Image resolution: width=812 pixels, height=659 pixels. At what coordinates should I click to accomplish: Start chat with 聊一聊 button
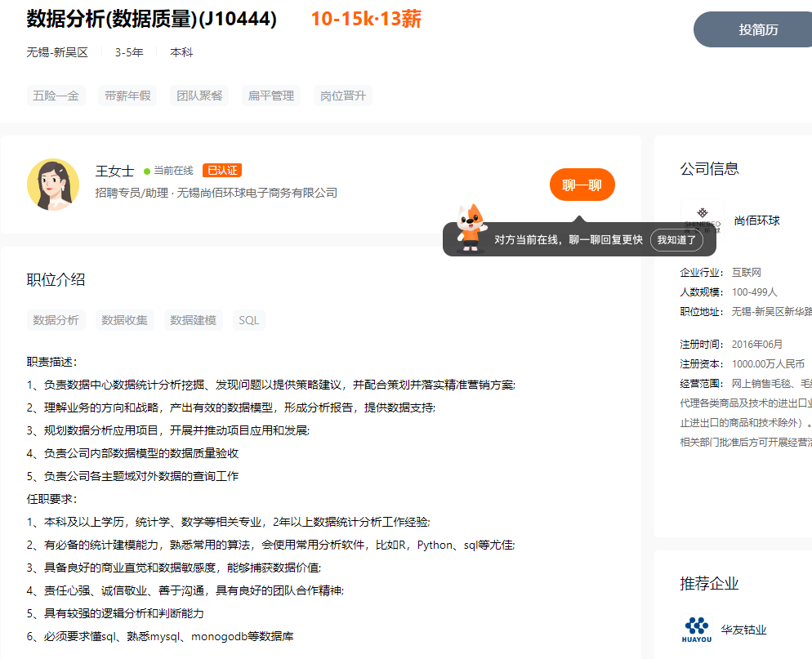click(x=582, y=185)
